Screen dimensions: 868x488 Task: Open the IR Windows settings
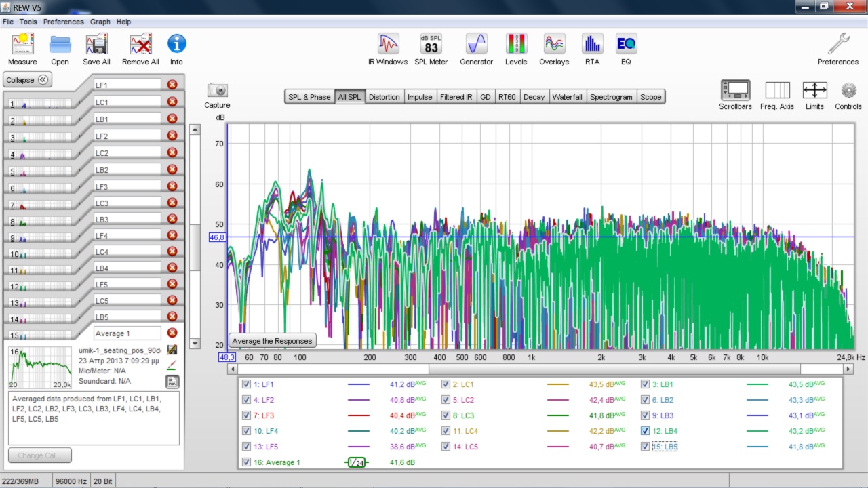coord(388,45)
